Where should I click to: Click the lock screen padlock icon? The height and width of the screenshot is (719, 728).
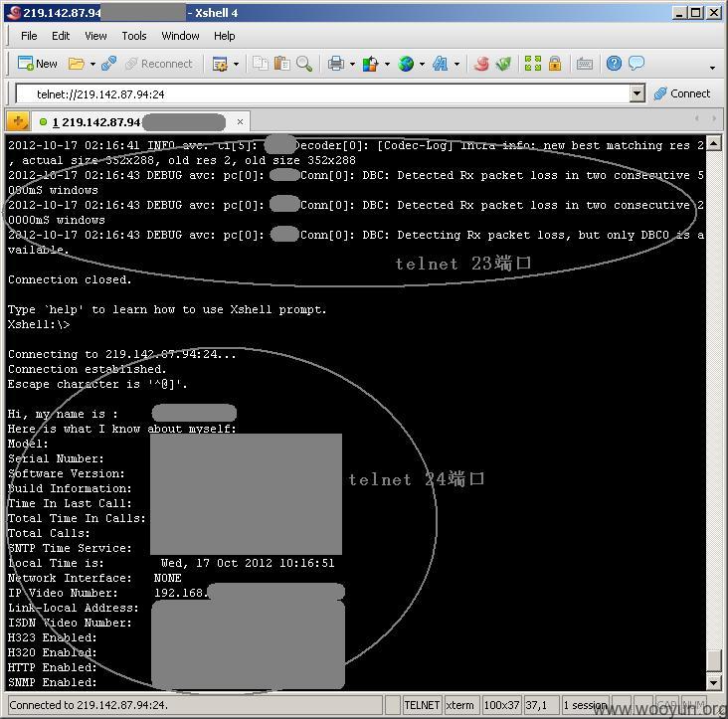click(555, 64)
